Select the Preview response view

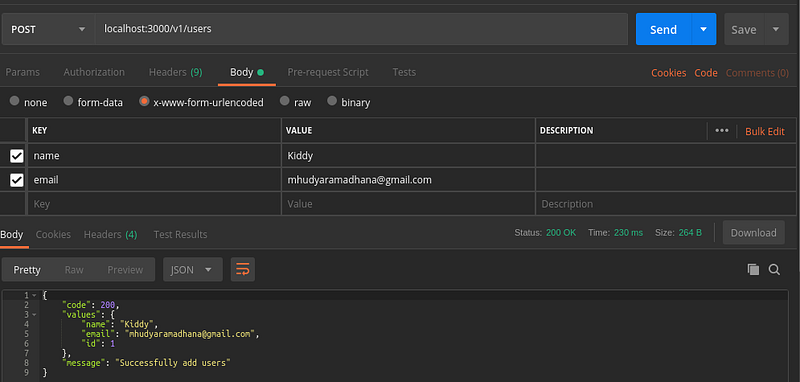click(x=125, y=270)
